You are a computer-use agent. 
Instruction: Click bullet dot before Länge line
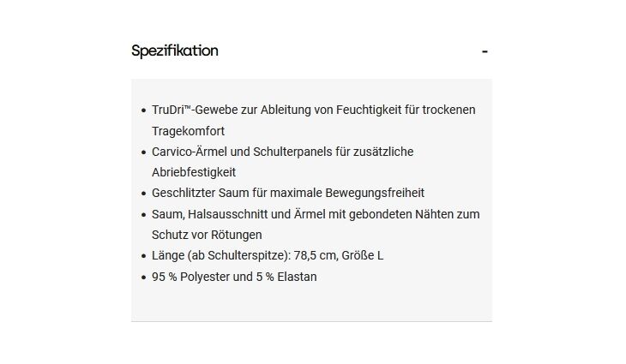[x=142, y=256]
